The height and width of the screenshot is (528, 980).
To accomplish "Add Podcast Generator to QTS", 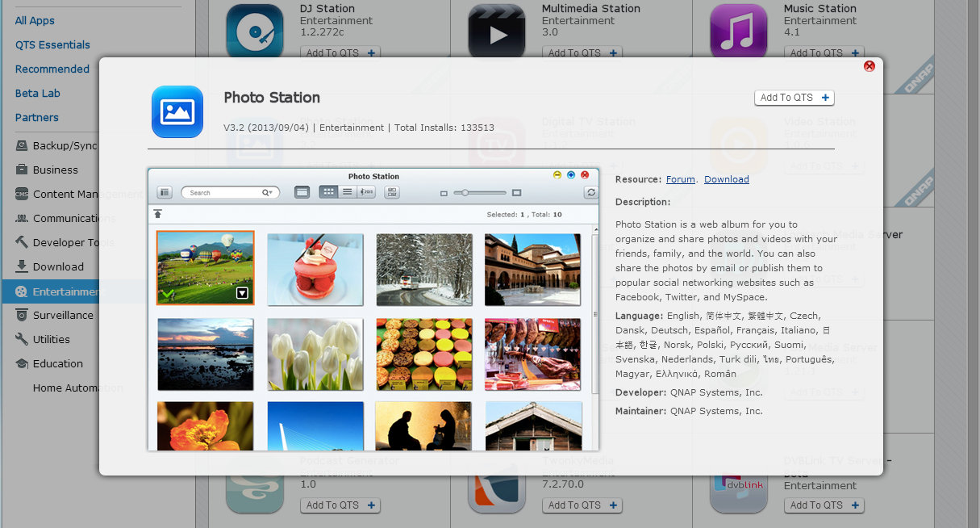I will click(x=340, y=505).
